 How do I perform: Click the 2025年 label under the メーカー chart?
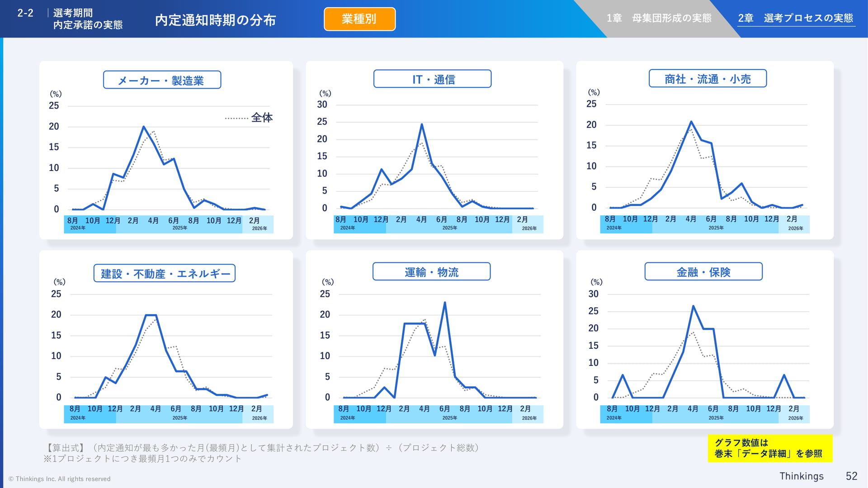coord(179,228)
